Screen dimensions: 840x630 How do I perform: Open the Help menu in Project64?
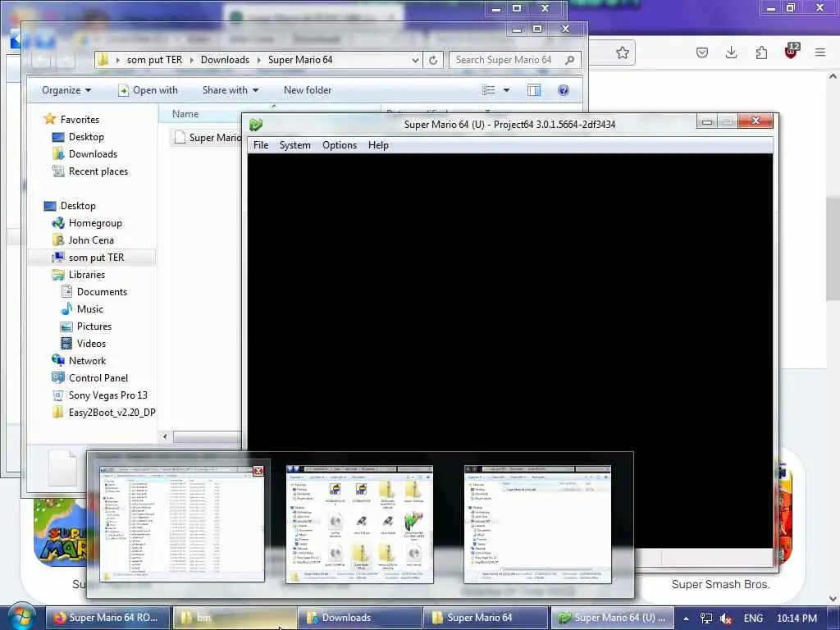click(x=378, y=145)
